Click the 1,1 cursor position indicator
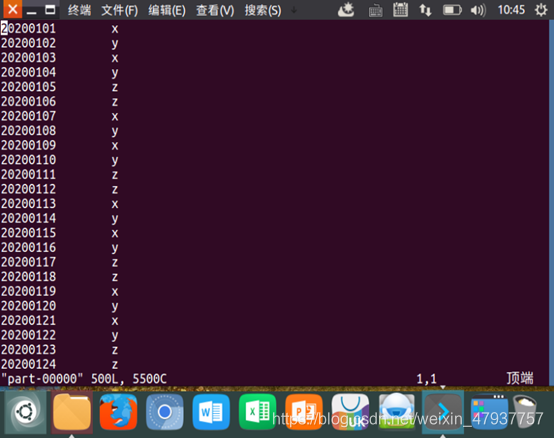554x438 pixels. pyautogui.click(x=426, y=379)
